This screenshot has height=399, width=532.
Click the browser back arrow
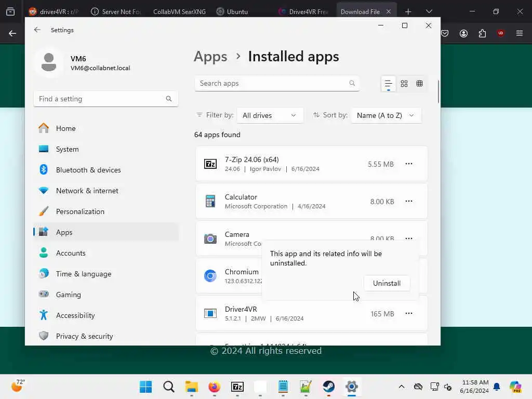(x=12, y=33)
